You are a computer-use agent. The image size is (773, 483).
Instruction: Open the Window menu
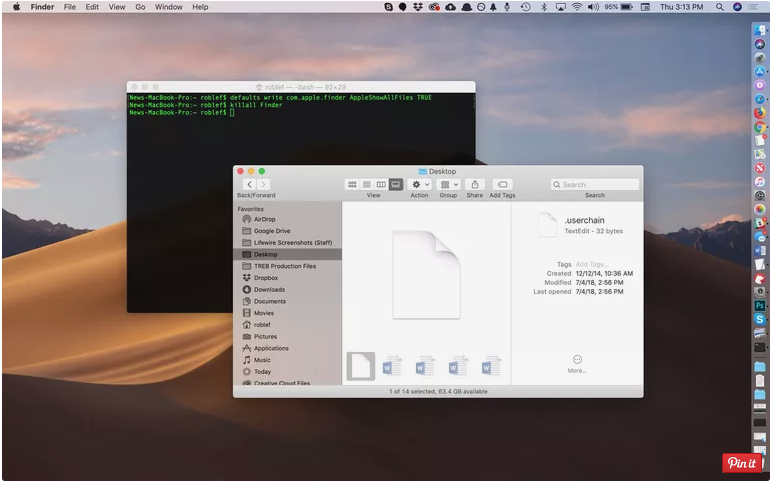[x=169, y=7]
